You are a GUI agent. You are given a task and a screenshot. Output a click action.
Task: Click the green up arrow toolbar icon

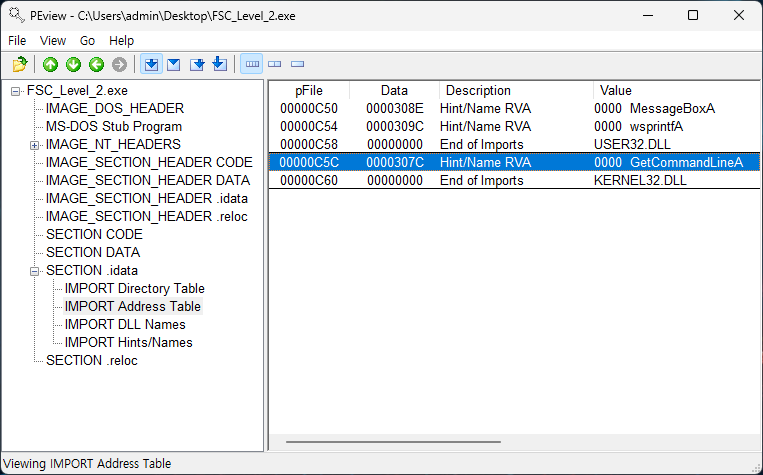pos(51,65)
